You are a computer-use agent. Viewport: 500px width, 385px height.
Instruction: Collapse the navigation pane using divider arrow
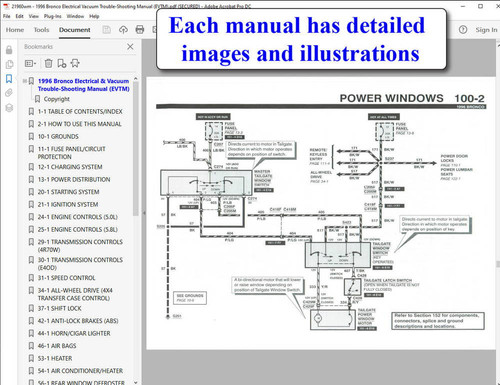tap(144, 213)
